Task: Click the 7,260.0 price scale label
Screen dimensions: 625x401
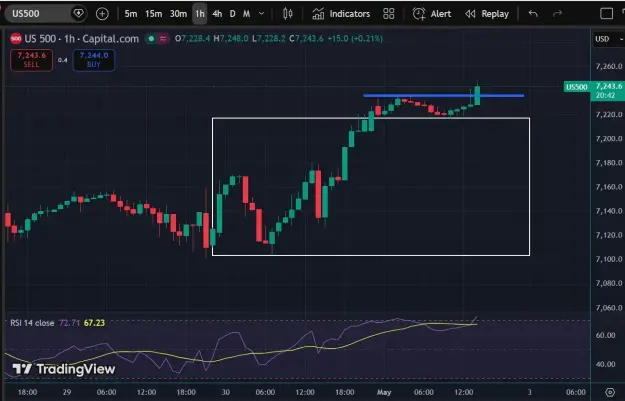Action: (x=609, y=66)
